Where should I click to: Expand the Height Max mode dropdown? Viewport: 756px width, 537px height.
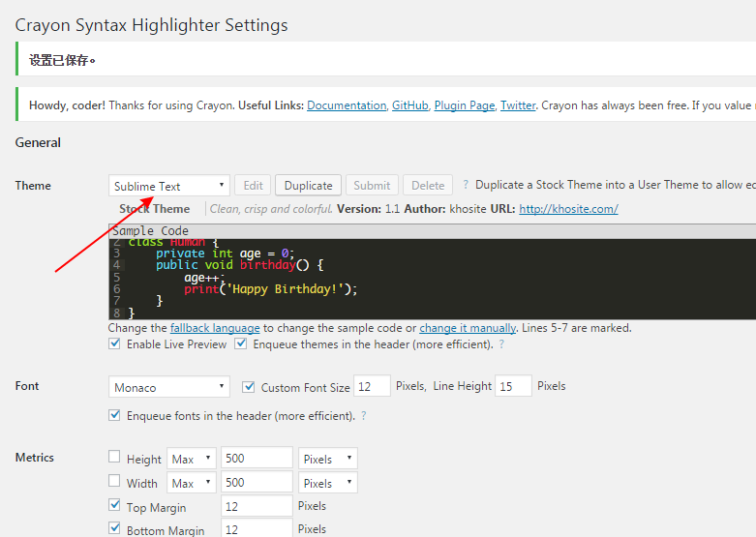(x=191, y=459)
